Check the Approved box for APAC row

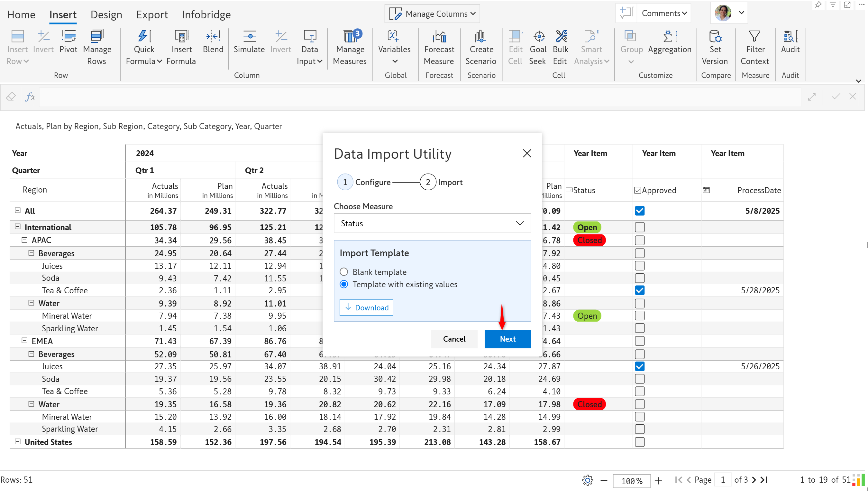tap(640, 240)
